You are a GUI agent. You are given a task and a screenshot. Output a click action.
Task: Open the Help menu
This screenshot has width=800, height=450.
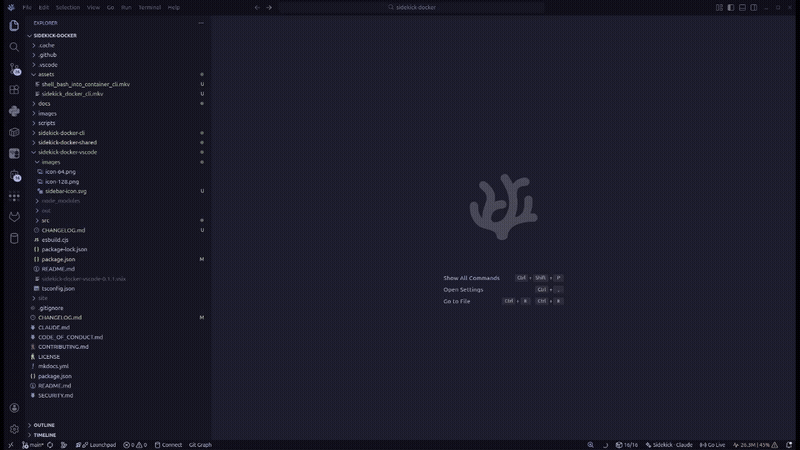[x=173, y=7]
